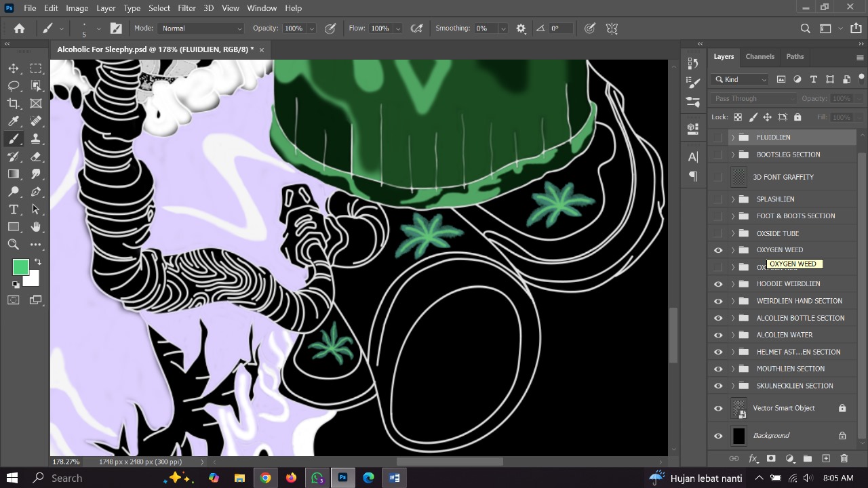Choose the Horizontal Type tool

point(14,209)
